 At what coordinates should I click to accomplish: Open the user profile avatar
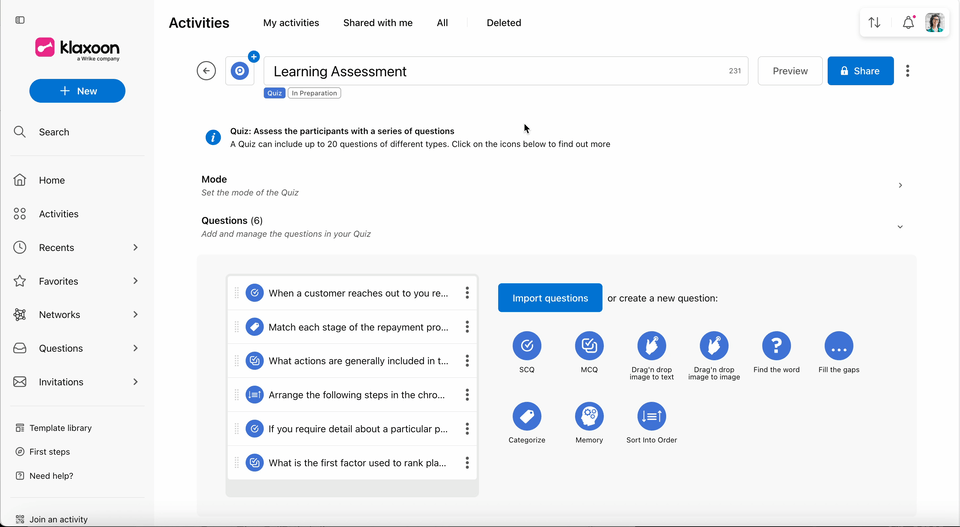click(934, 23)
